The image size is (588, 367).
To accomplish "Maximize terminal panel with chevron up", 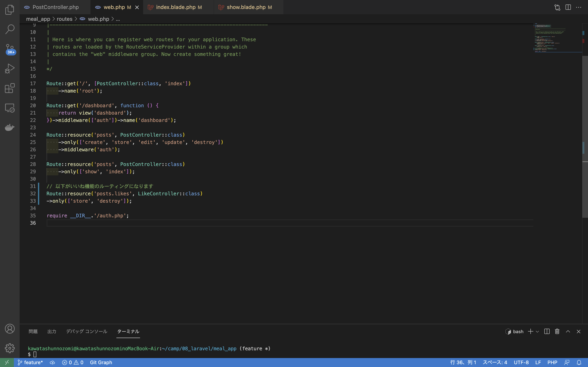I will tap(568, 331).
